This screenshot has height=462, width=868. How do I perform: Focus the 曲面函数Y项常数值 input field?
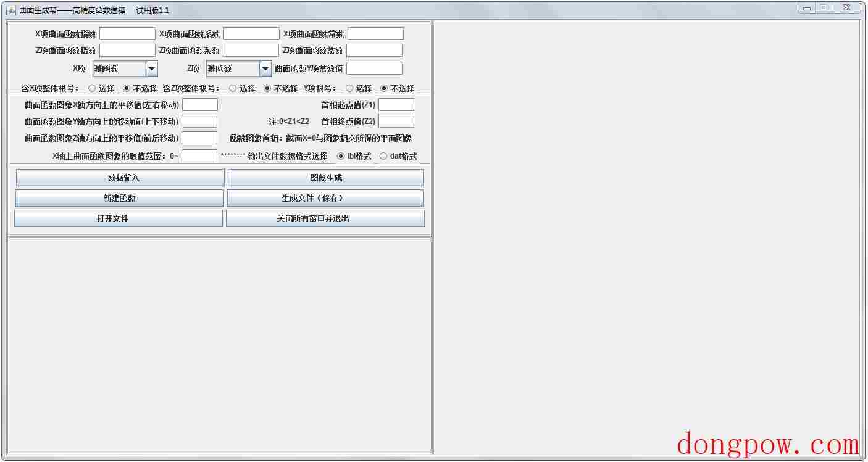(x=374, y=68)
